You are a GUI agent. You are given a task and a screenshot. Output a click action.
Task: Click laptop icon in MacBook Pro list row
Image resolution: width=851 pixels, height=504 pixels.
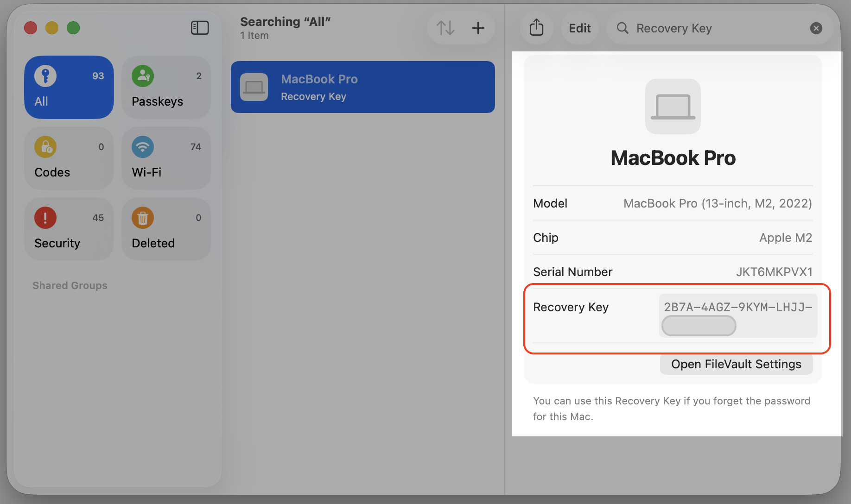254,87
